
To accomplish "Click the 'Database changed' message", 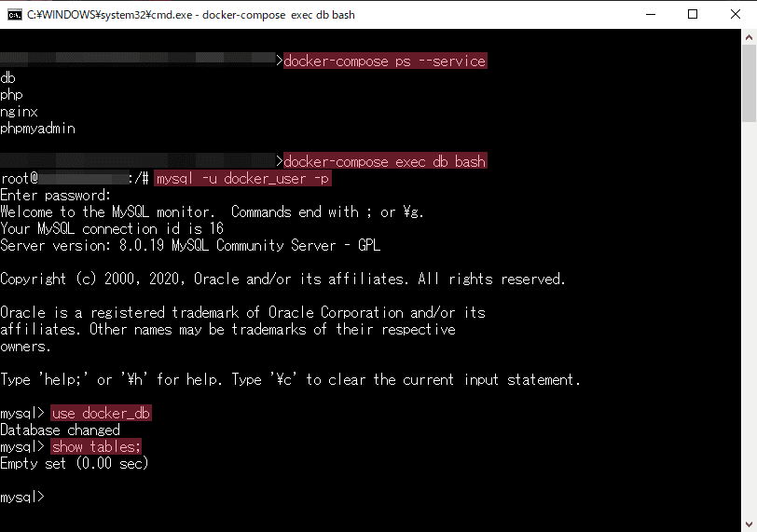I will (60, 430).
